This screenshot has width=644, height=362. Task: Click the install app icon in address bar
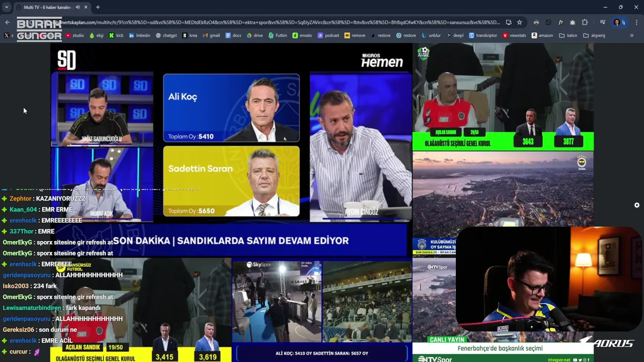point(509,22)
